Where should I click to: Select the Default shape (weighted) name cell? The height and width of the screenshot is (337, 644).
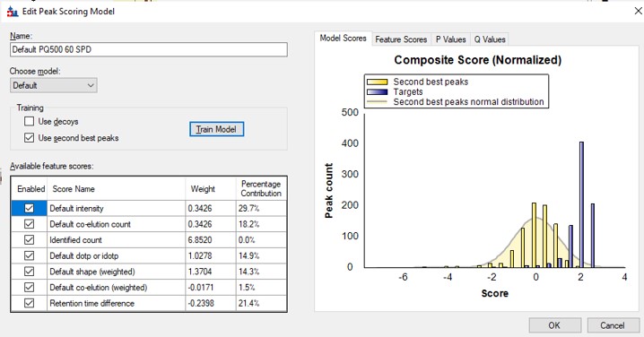[117, 272]
